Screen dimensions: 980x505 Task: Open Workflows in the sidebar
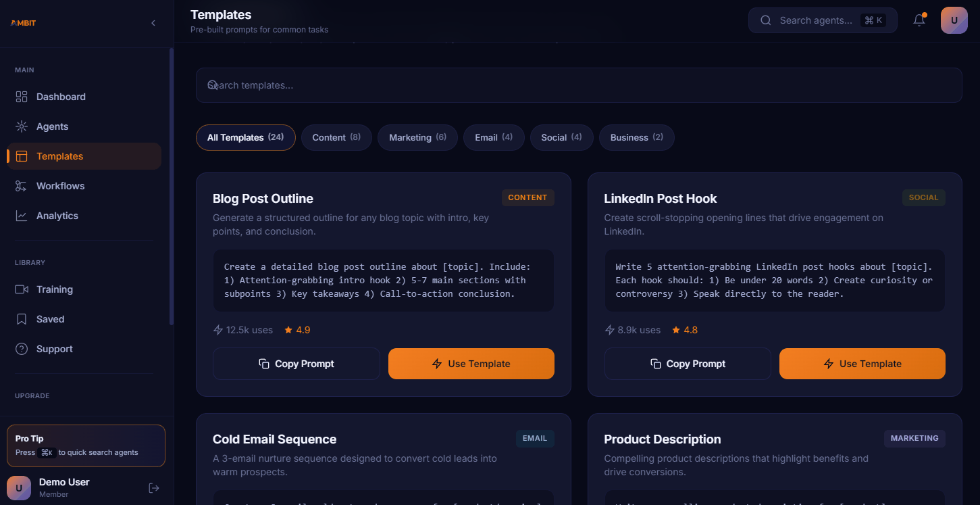(60, 186)
